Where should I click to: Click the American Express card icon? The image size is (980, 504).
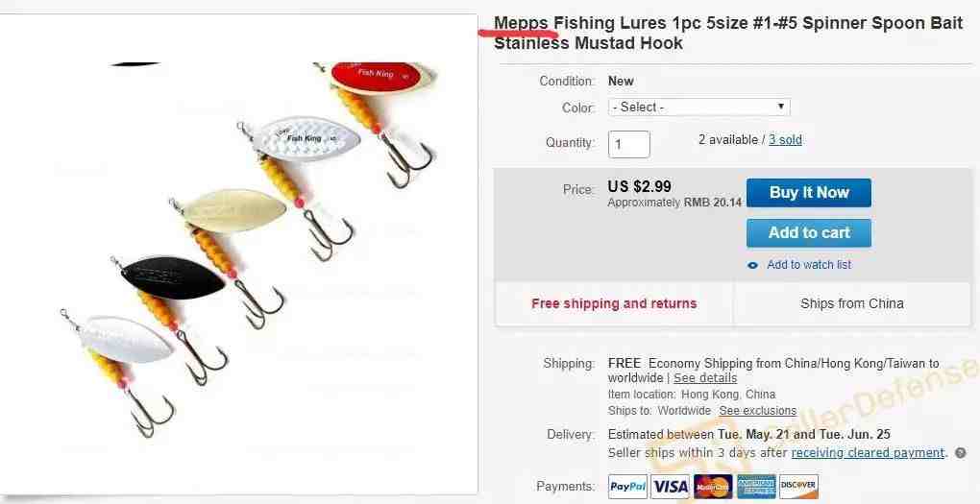click(755, 487)
